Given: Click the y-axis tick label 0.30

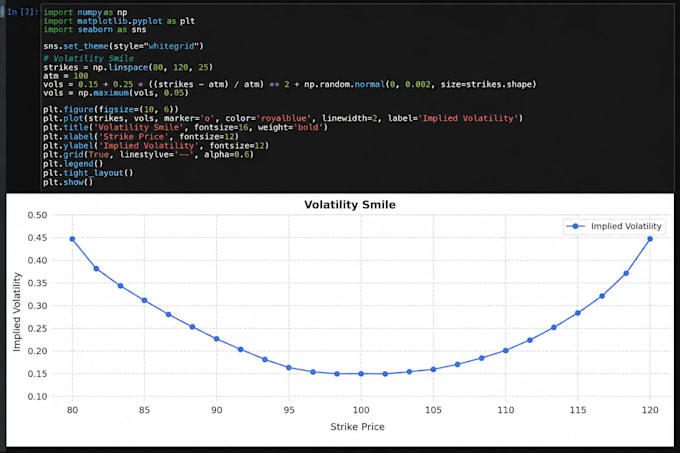Looking at the screenshot, I should point(37,306).
